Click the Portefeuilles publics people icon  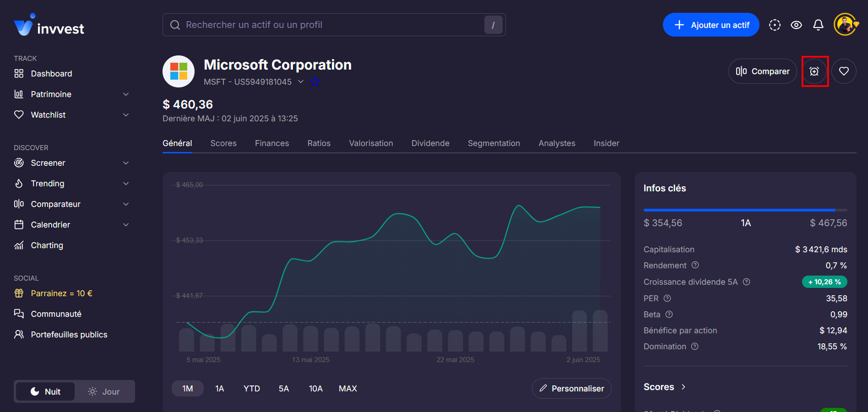pos(19,335)
